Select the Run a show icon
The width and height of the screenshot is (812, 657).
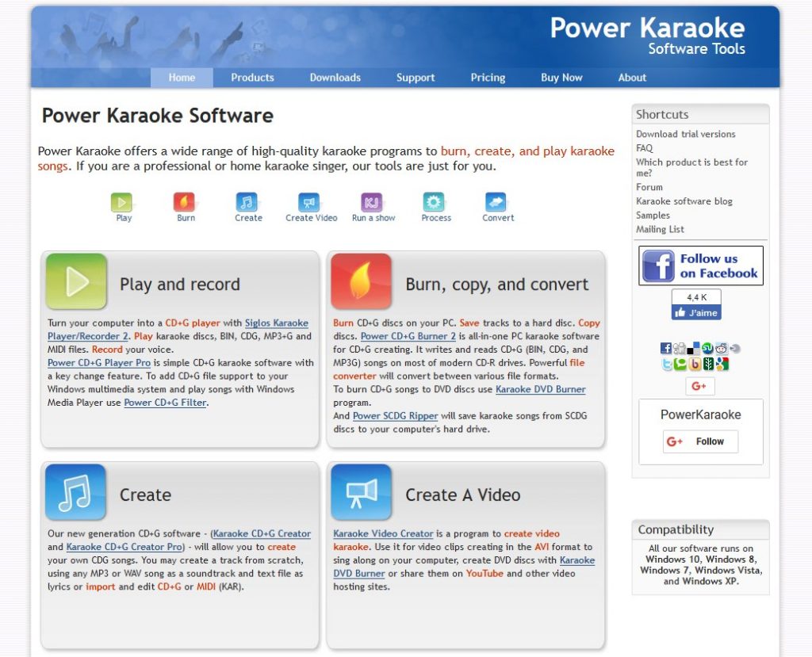[373, 201]
